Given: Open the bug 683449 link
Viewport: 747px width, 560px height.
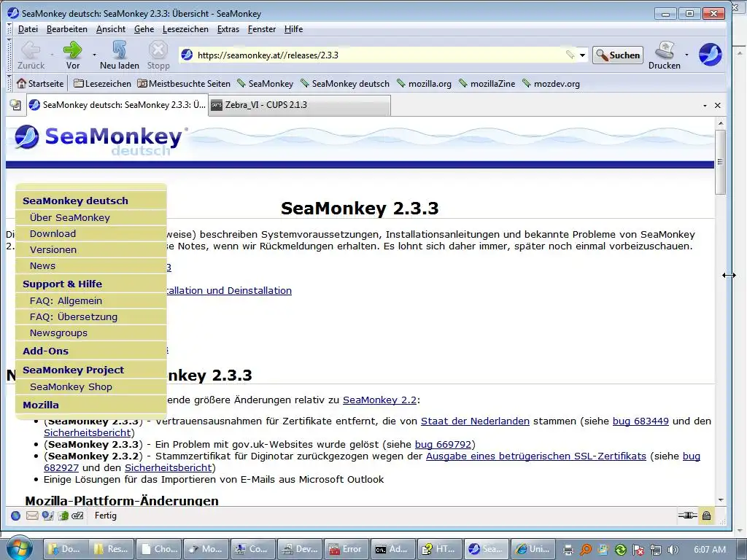Looking at the screenshot, I should pos(640,421).
